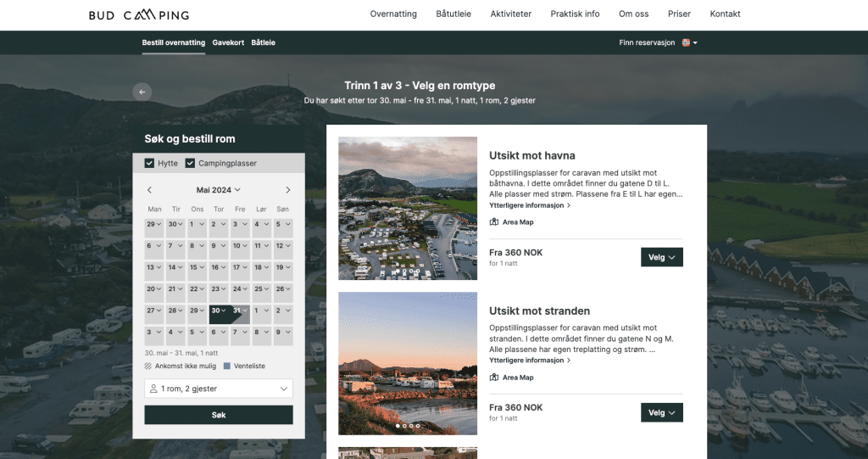Go to previous month in calendar
The width and height of the screenshot is (868, 459).
tap(150, 190)
